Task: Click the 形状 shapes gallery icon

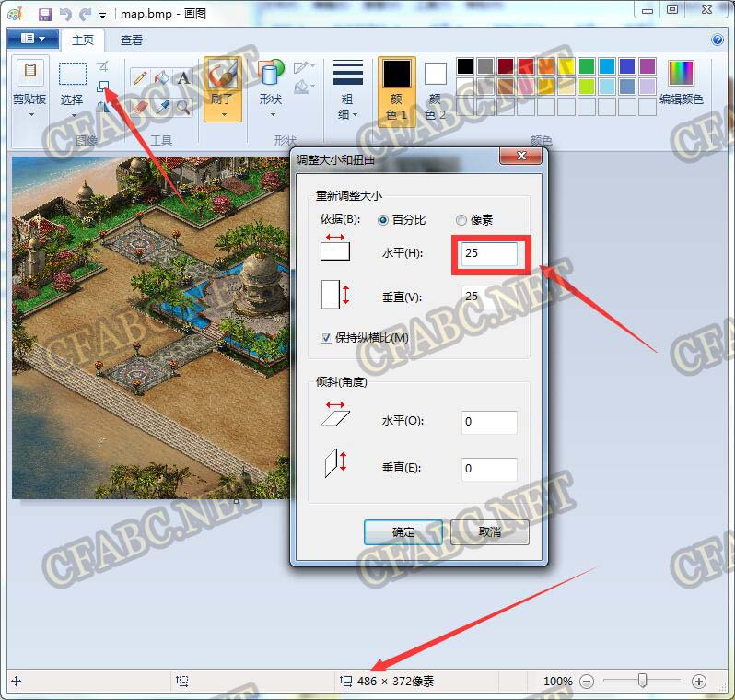Action: (271, 73)
